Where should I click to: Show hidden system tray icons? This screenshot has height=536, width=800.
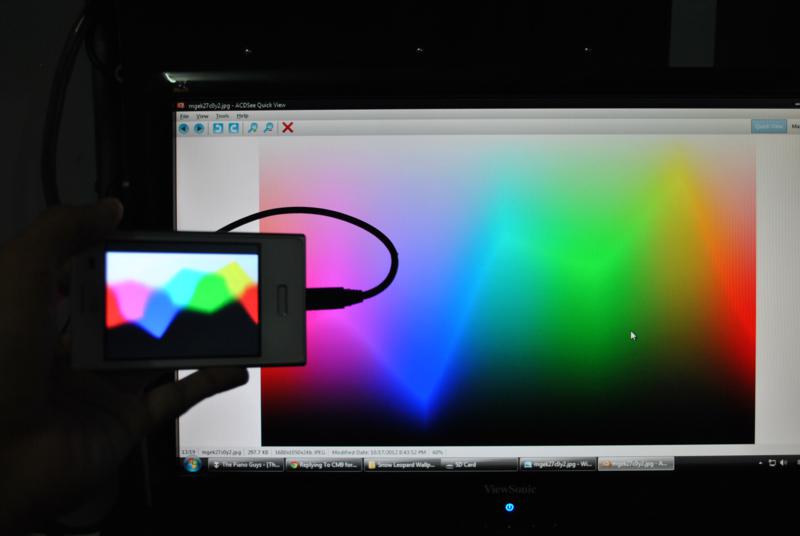click(x=760, y=463)
